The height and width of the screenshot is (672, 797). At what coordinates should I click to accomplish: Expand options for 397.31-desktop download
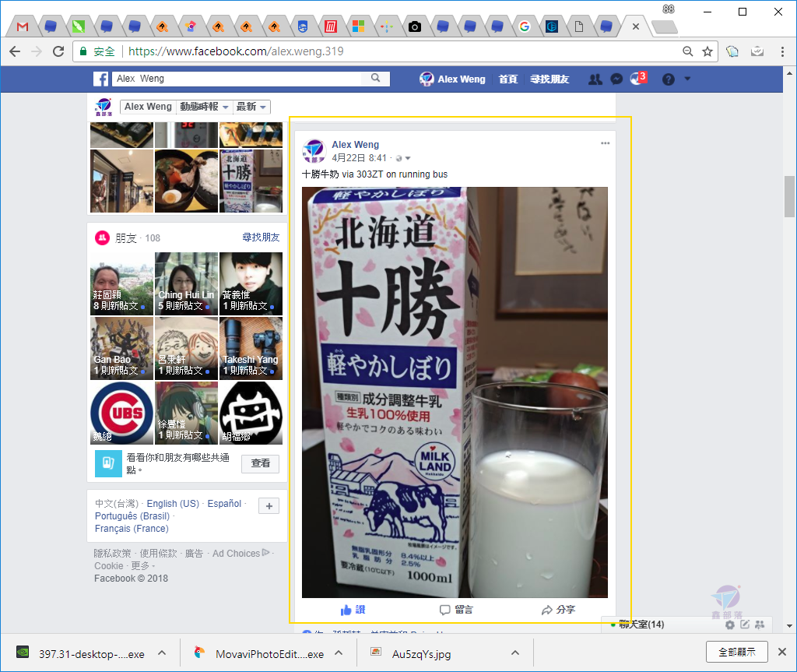162,653
